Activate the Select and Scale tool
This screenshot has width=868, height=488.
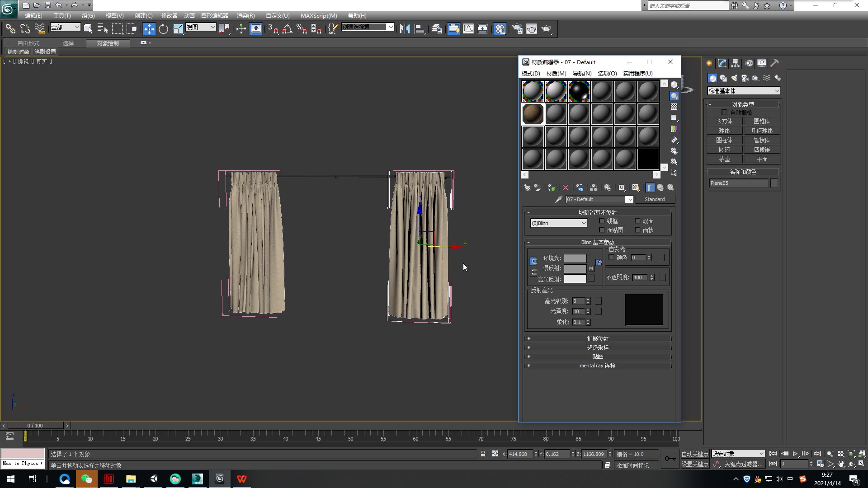(x=178, y=29)
